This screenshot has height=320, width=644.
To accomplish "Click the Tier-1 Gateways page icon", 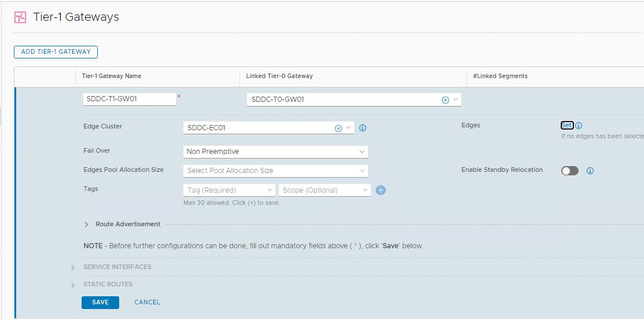I will (x=20, y=17).
